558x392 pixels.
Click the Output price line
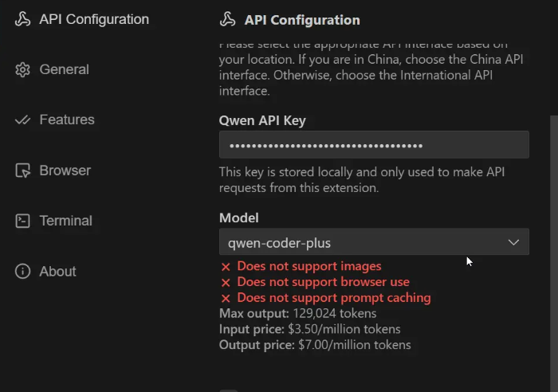pyautogui.click(x=315, y=345)
